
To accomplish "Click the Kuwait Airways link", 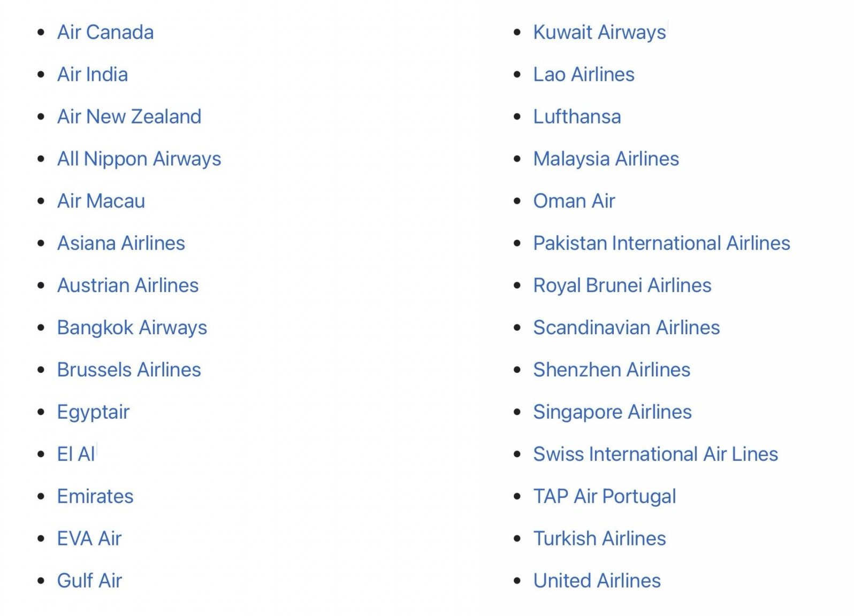I will 600,33.
